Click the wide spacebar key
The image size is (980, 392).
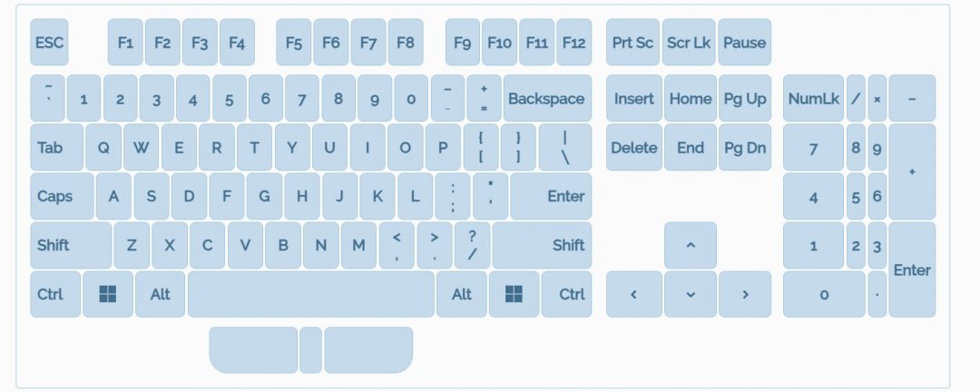coord(310,294)
